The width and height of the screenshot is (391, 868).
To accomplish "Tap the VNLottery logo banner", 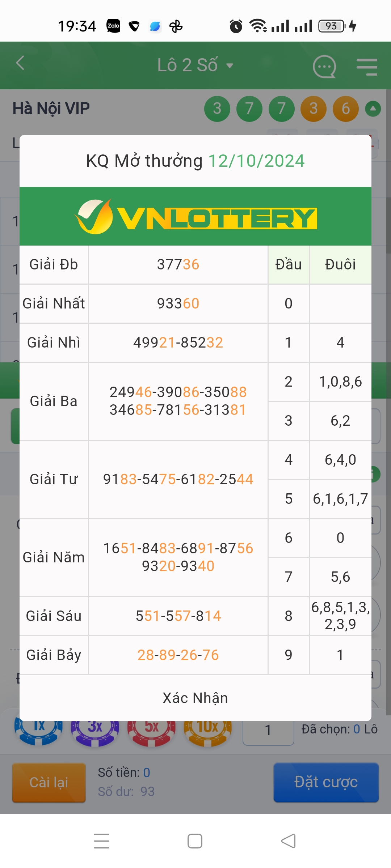I will 195,217.
